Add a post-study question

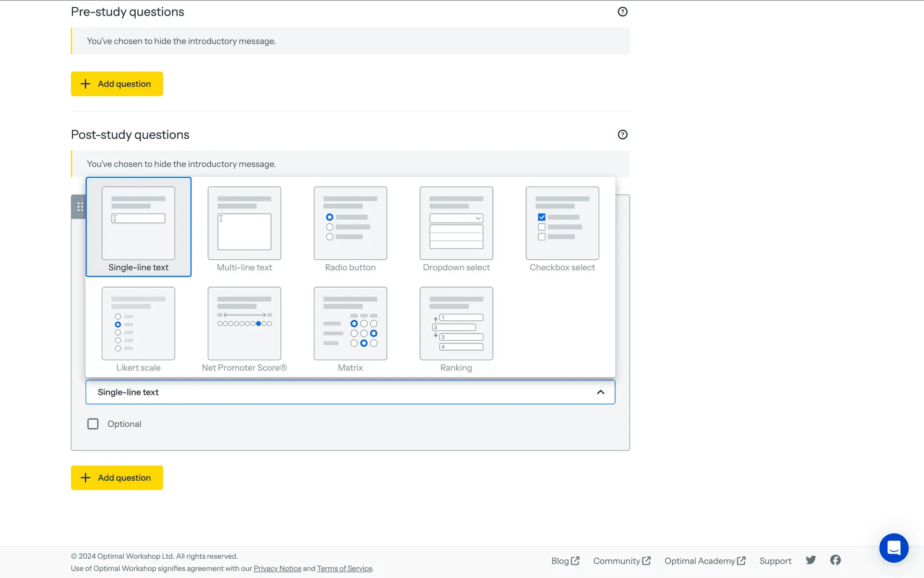[x=117, y=478]
